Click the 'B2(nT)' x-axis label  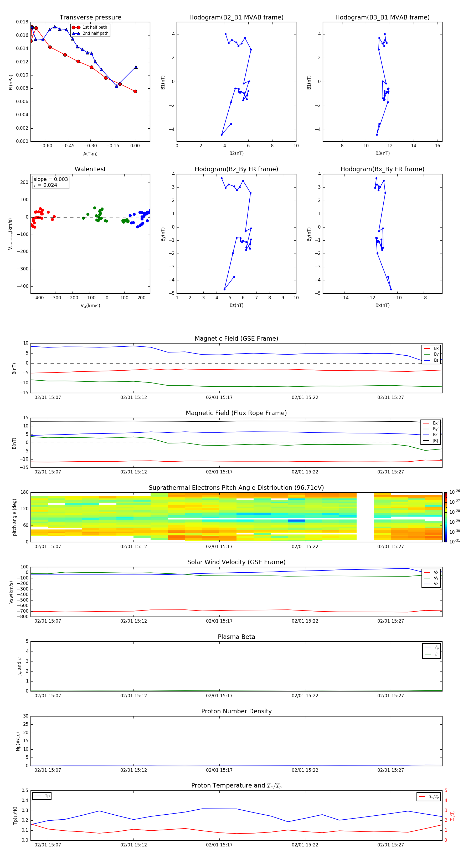pos(236,154)
